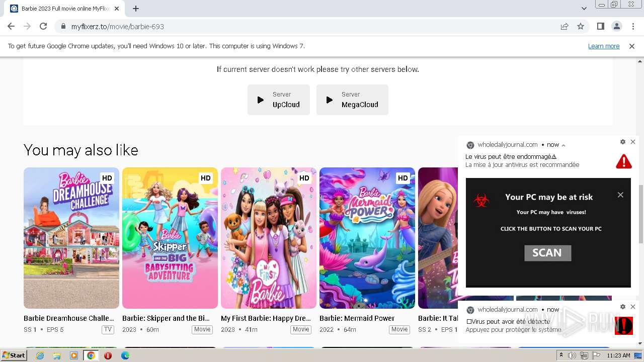644x362 pixels.
Task: Dismiss the Chrome update infobar
Action: 632,46
